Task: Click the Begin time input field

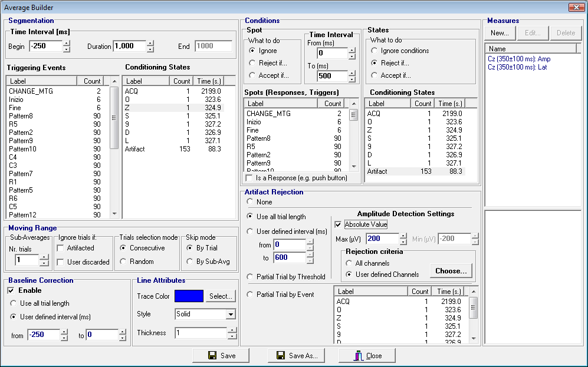Action: pos(45,46)
